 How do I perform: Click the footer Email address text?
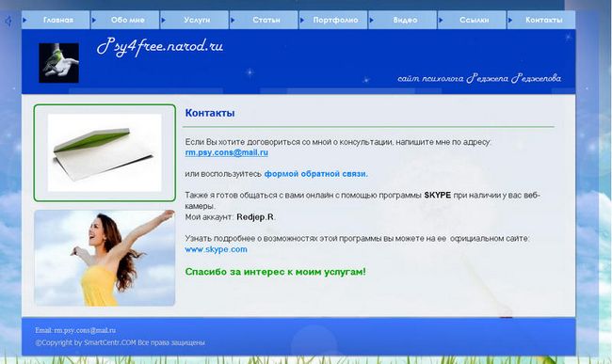pos(75,330)
